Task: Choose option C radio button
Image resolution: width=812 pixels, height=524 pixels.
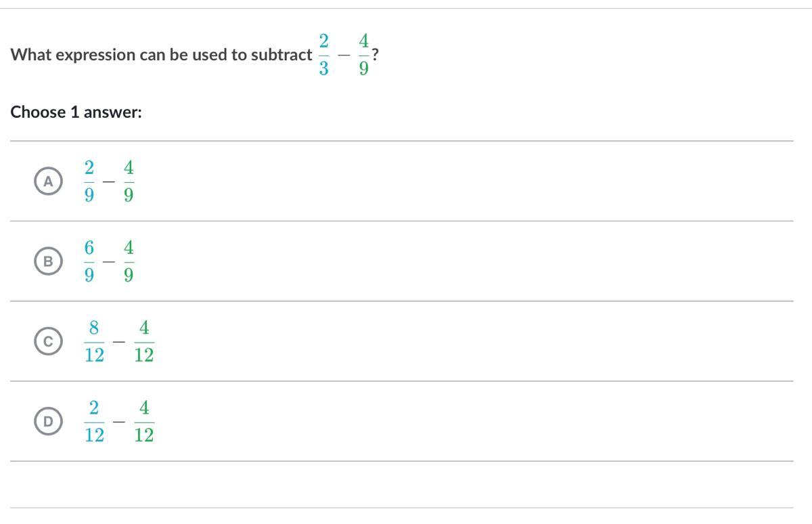Action: (x=47, y=342)
